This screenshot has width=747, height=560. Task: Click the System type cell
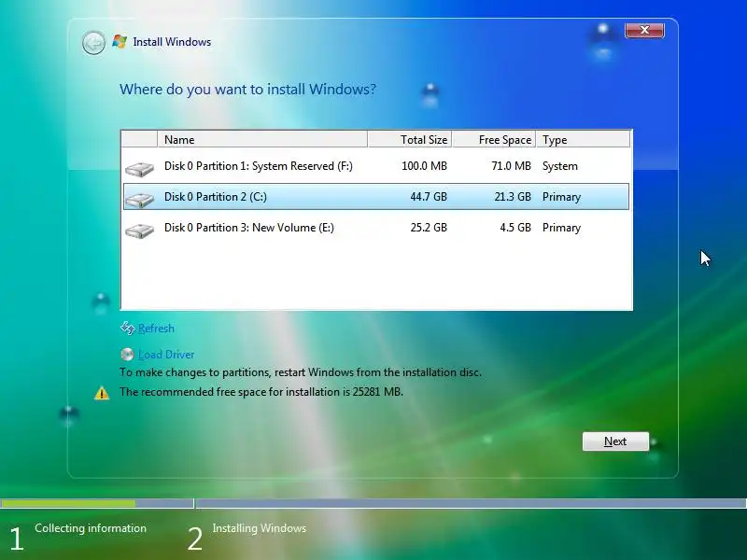pyautogui.click(x=559, y=166)
